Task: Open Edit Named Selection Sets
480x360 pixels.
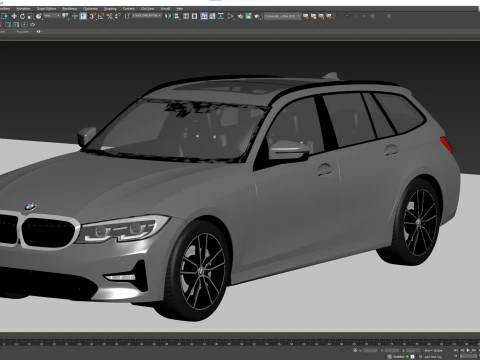Action: coord(127,16)
